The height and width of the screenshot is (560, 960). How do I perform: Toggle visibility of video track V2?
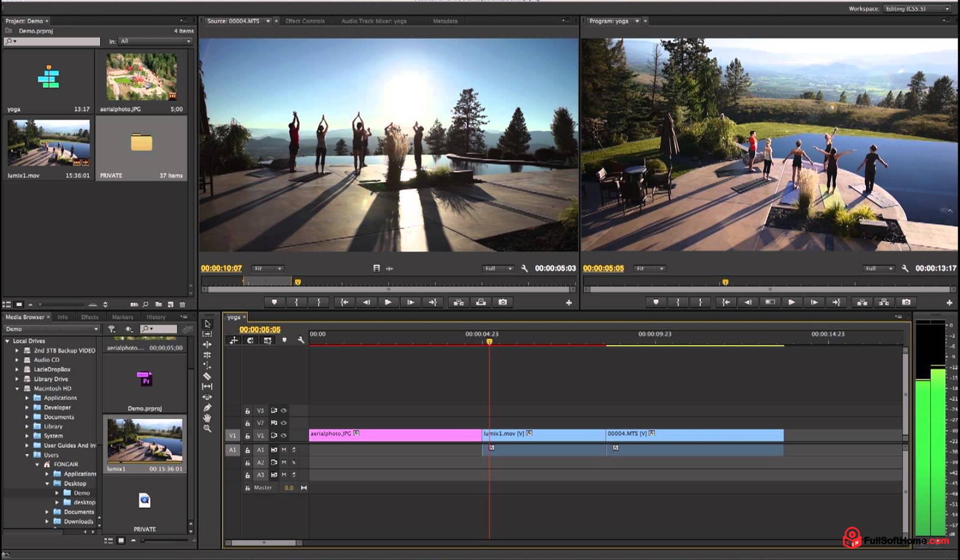(x=283, y=421)
